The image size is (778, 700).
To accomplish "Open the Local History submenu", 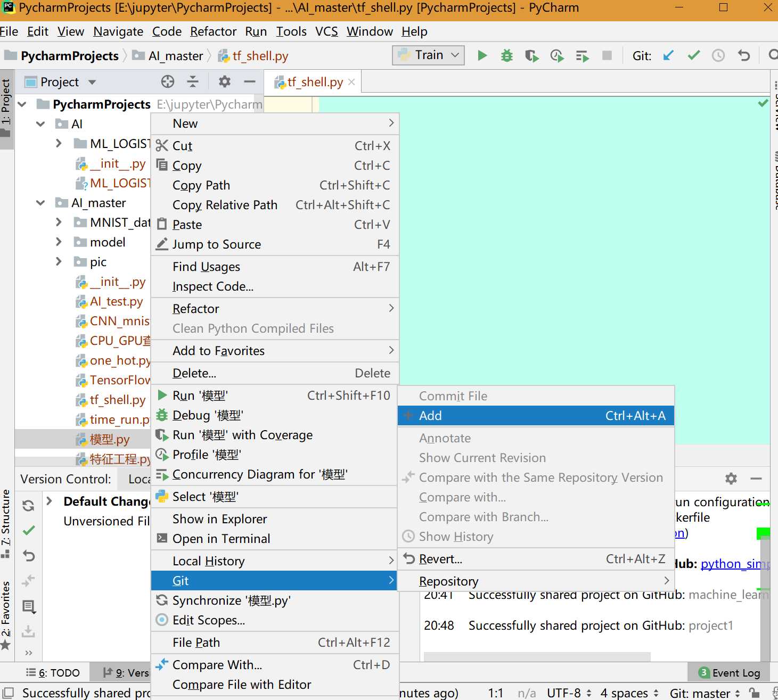I will click(275, 561).
